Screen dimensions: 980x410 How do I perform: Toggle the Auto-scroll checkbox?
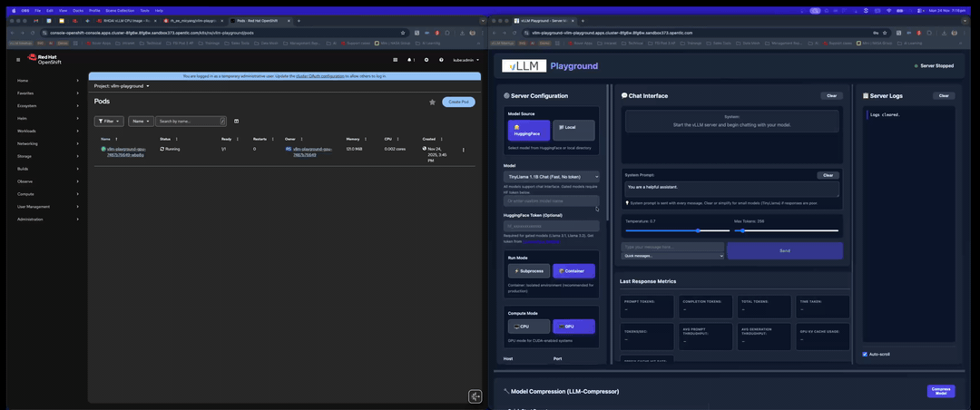[865, 354]
